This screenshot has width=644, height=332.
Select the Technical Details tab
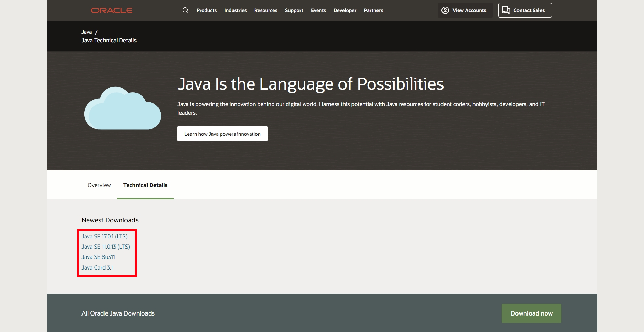click(145, 185)
